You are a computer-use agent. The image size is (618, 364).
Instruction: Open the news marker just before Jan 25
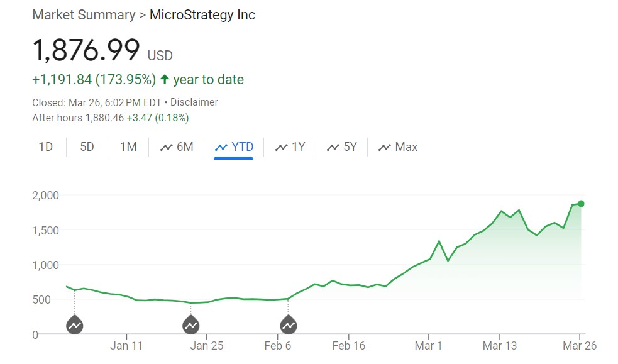[x=190, y=325]
